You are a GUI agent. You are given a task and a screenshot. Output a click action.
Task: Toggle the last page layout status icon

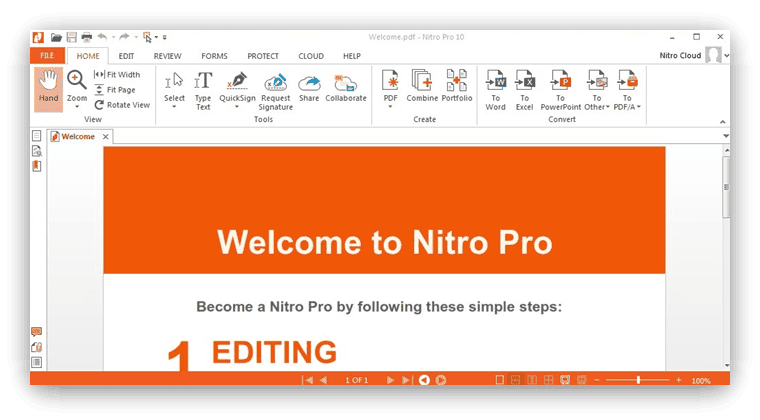click(x=582, y=380)
